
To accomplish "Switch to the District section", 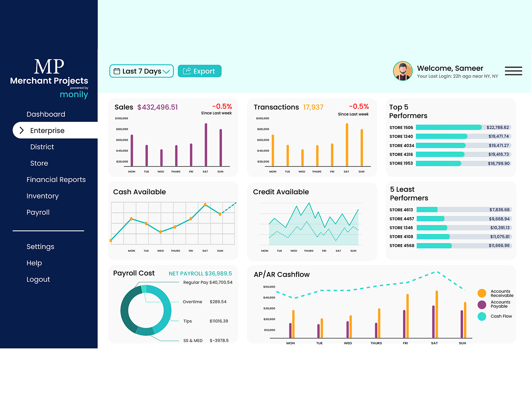I will [x=42, y=147].
